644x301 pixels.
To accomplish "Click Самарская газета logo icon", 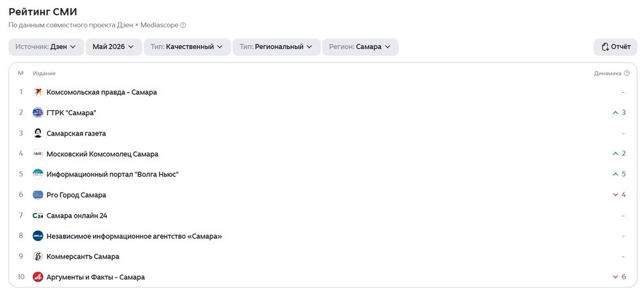I will (x=38, y=133).
